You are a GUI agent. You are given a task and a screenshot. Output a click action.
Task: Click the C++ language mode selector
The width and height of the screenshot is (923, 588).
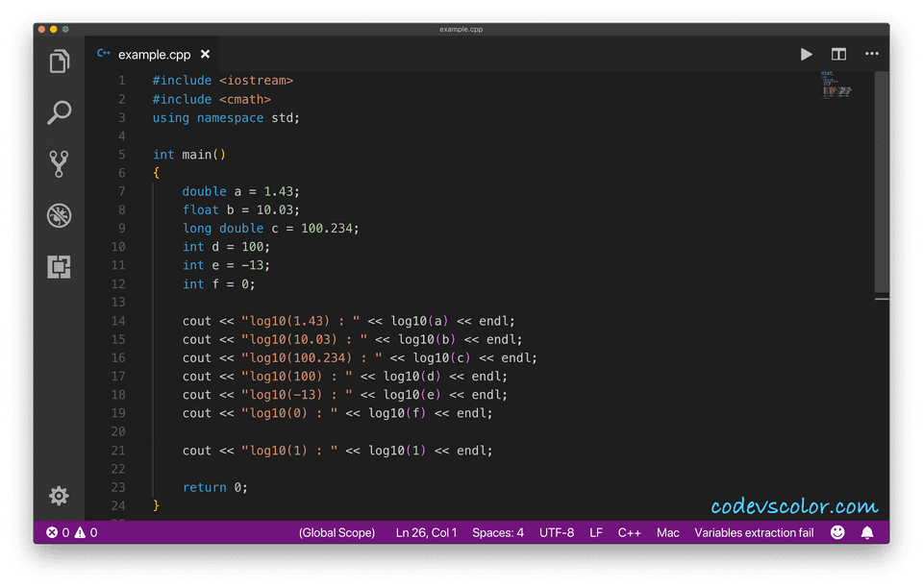[629, 532]
